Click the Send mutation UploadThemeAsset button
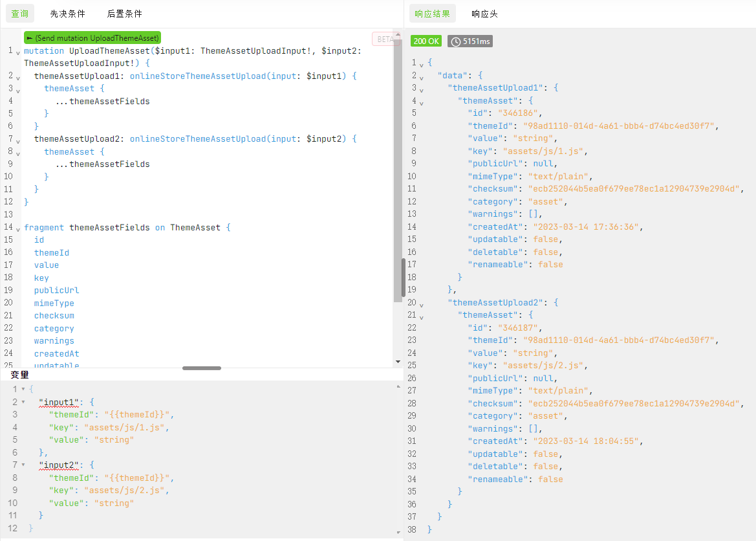The image size is (756, 541). point(92,38)
